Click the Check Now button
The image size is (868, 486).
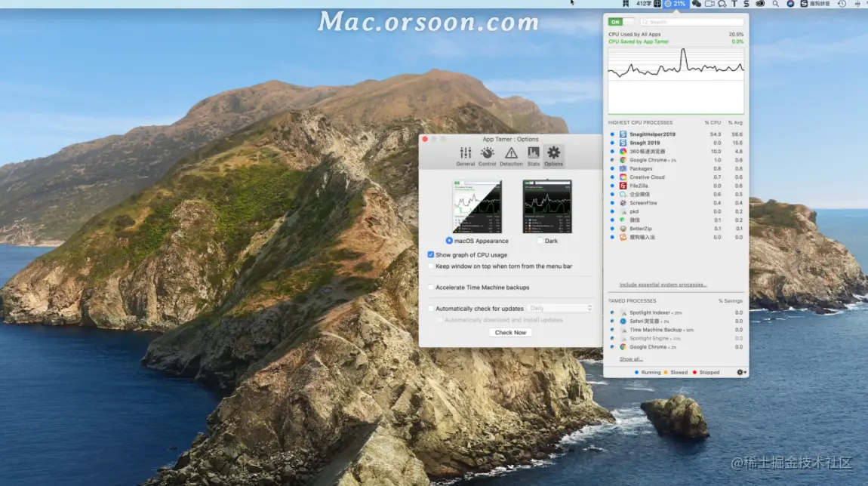coord(510,333)
